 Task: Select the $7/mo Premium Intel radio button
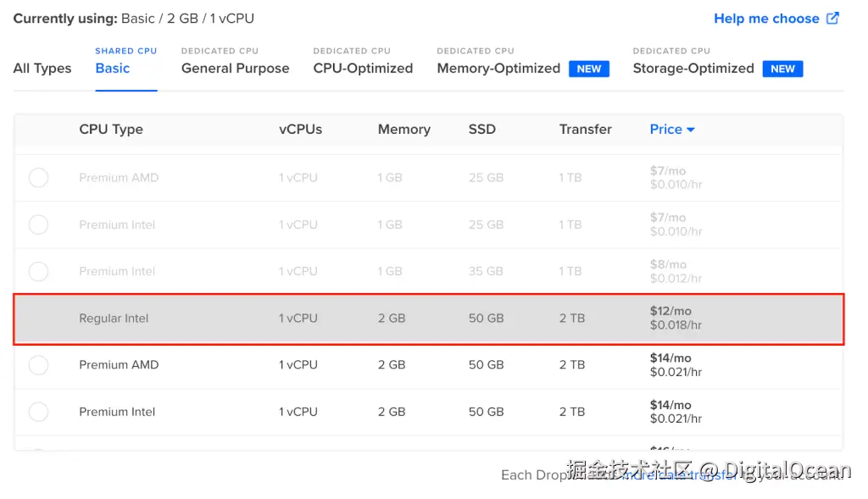tap(38, 225)
